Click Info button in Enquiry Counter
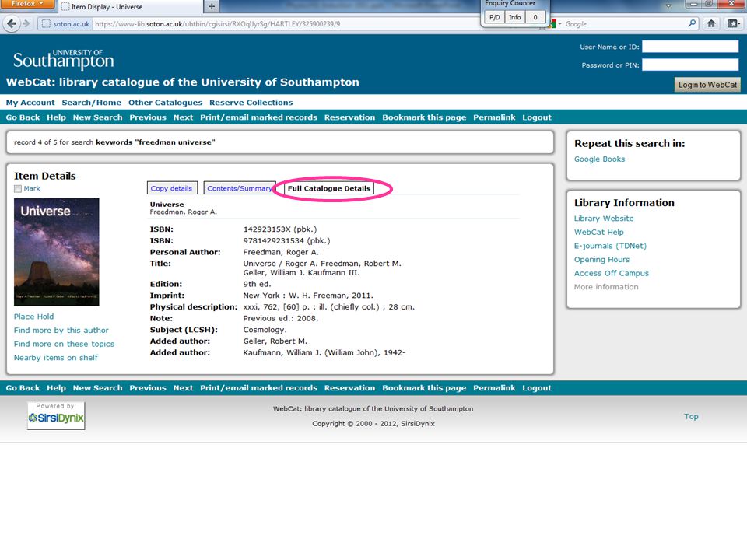This screenshot has width=747, height=560. [514, 17]
